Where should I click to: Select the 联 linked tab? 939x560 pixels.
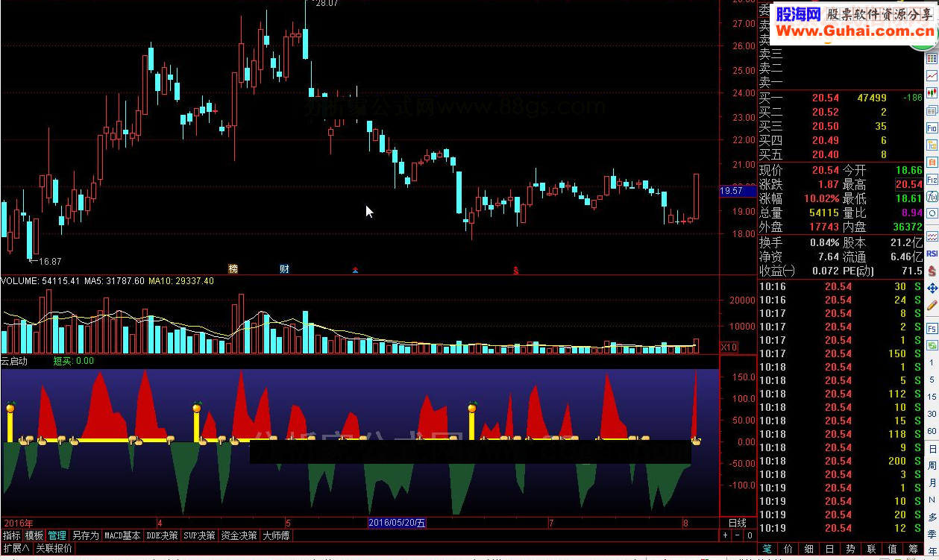pos(872,549)
